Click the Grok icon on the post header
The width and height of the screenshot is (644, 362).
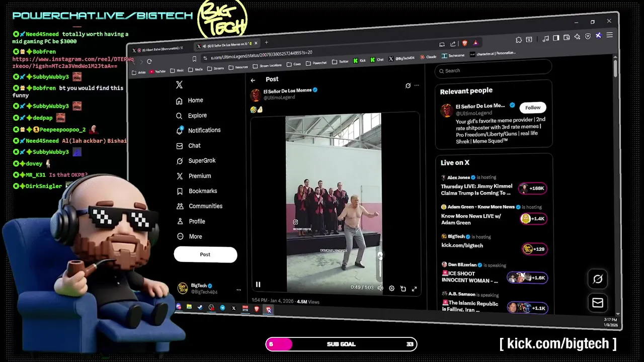(408, 85)
